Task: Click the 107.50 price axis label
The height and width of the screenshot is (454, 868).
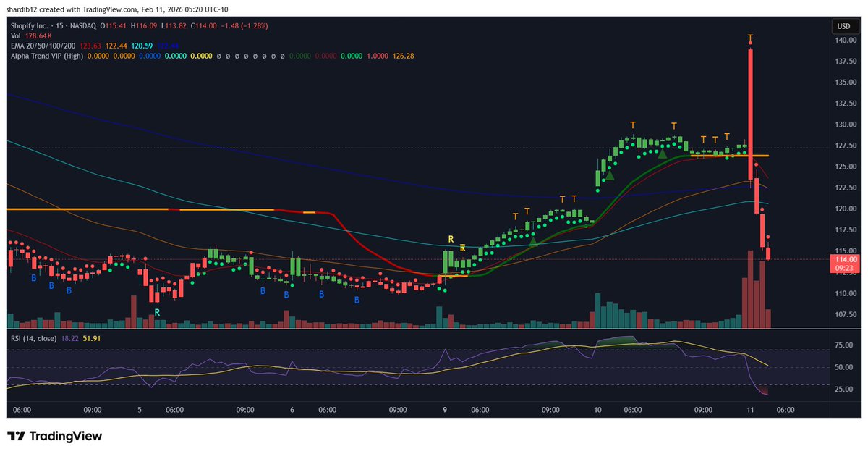Action: [x=846, y=315]
